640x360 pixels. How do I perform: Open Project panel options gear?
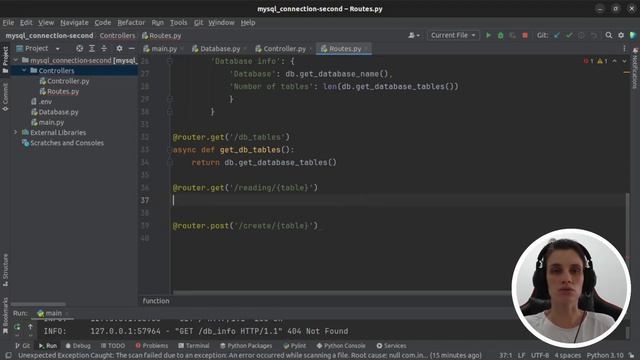[x=119, y=49]
